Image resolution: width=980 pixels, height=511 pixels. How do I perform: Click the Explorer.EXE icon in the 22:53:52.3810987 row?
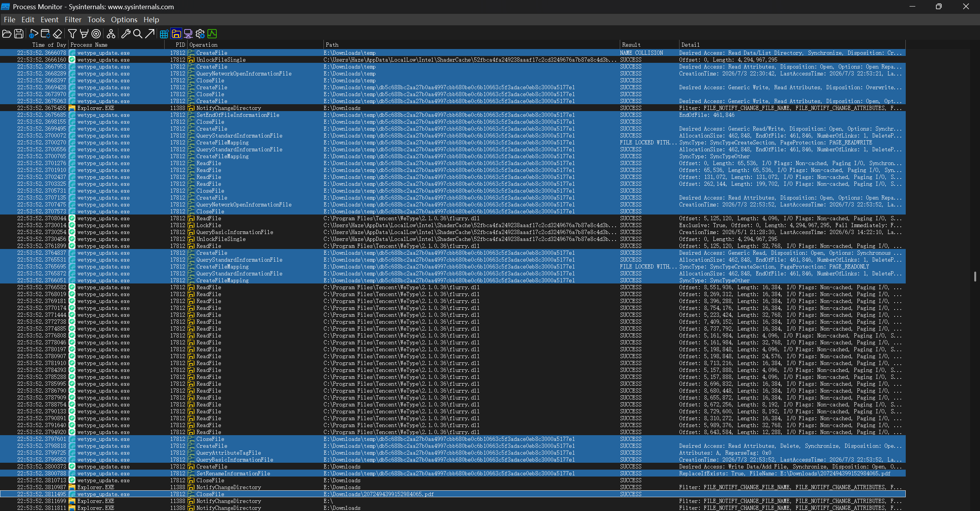(72, 487)
